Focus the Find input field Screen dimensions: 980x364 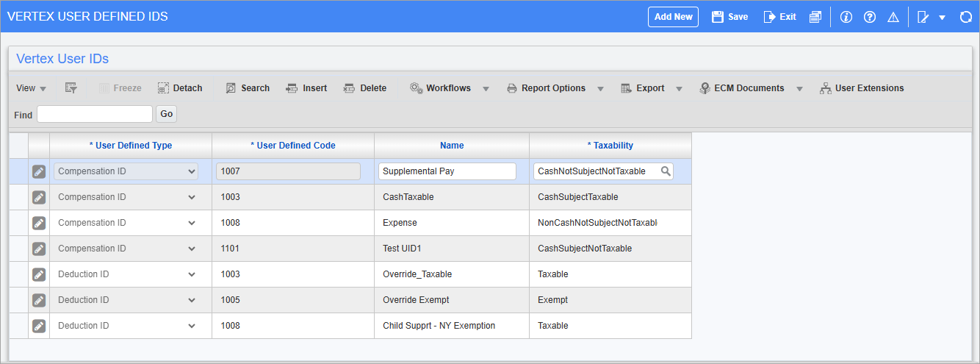95,114
